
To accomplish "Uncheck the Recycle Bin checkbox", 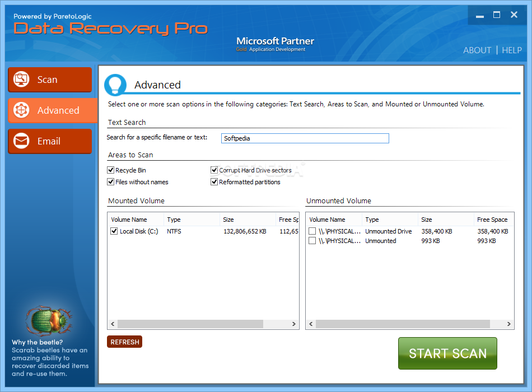I will [x=111, y=170].
